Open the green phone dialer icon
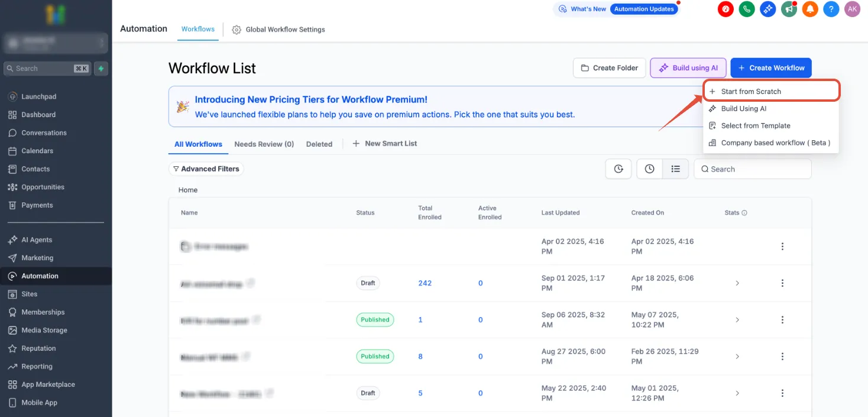 747,9
